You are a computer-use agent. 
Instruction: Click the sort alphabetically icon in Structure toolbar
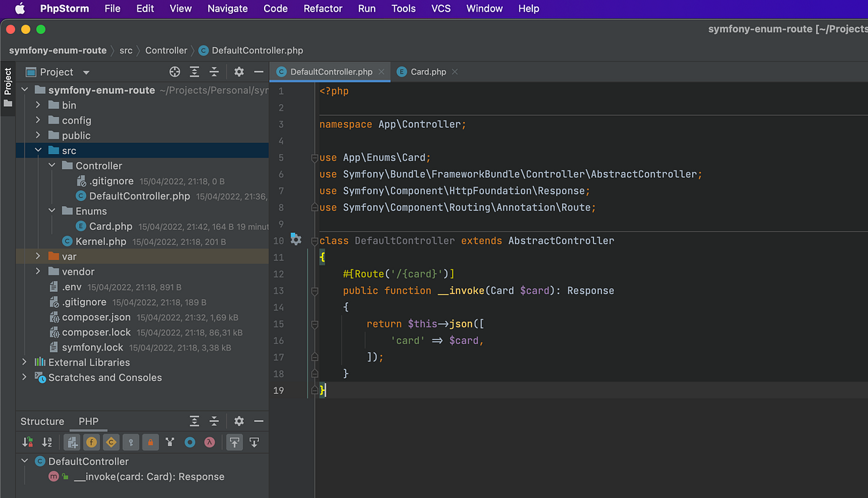click(x=45, y=442)
